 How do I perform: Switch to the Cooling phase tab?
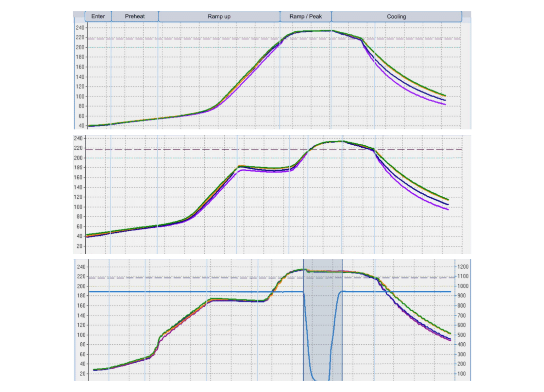coord(397,16)
